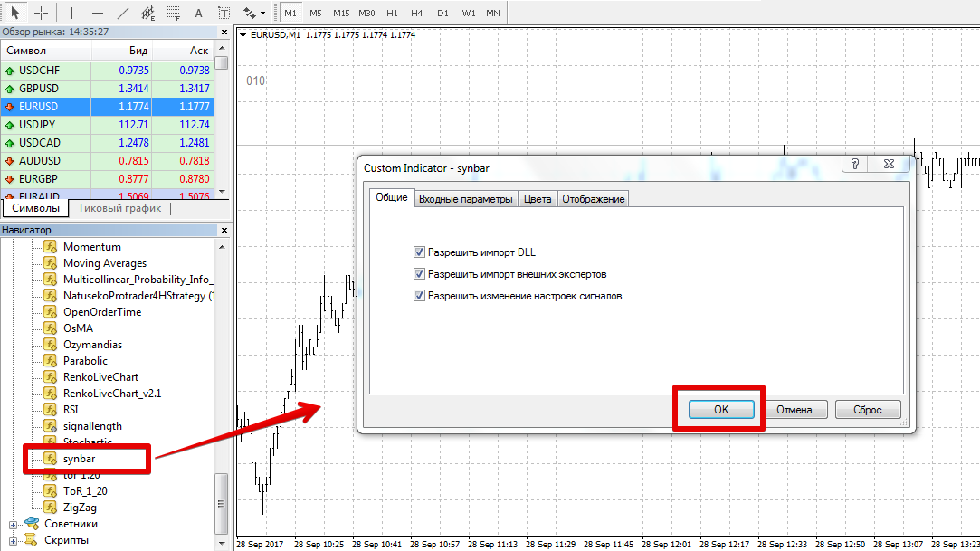
Task: Pick the vertical line drawing tool
Action: [71, 13]
